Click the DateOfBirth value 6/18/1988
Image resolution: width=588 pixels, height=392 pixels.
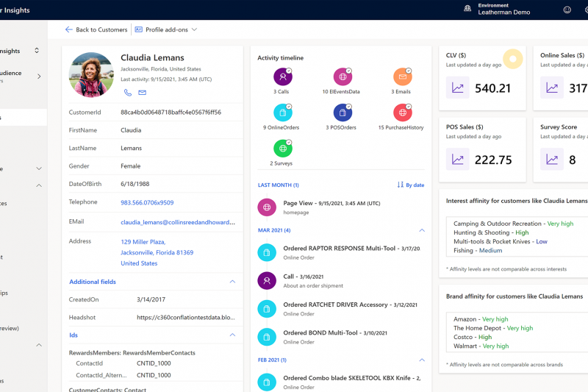[135, 184]
